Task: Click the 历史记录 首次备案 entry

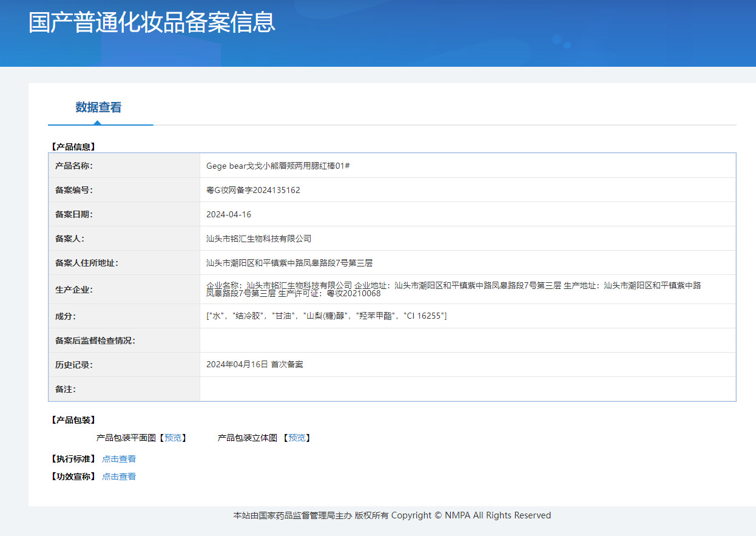Action: [x=255, y=364]
